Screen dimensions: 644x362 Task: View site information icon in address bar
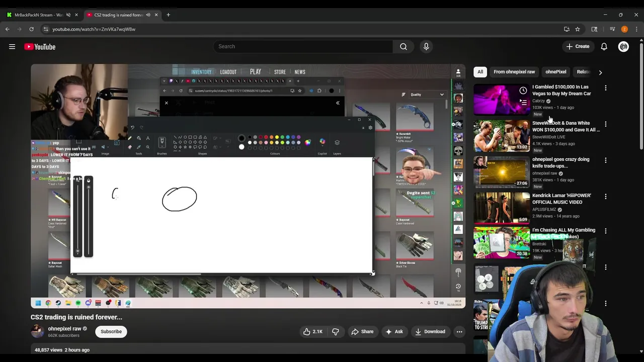[x=46, y=29]
